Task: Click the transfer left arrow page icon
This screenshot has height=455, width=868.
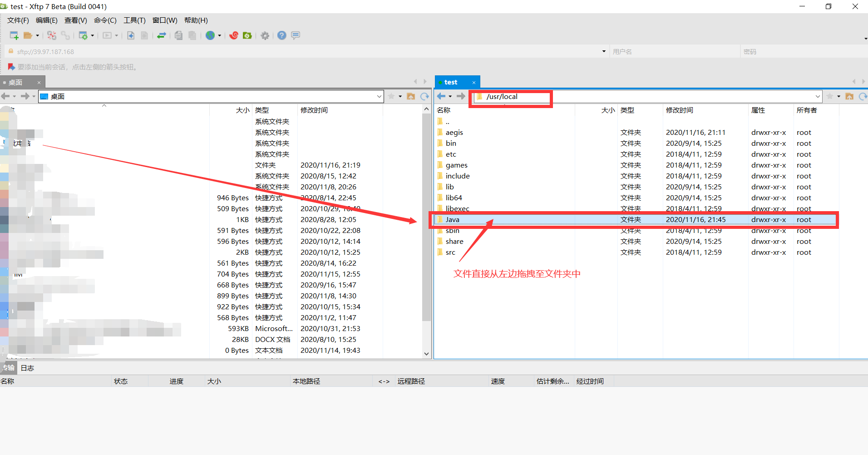Action: [x=131, y=35]
